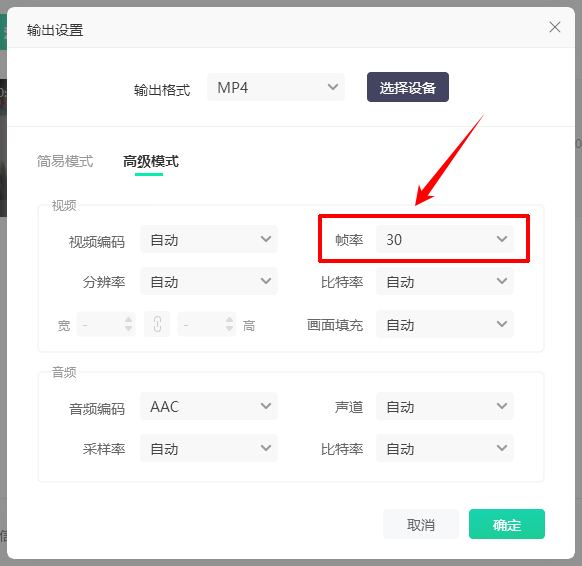Open the 声道 dropdown

coord(445,406)
